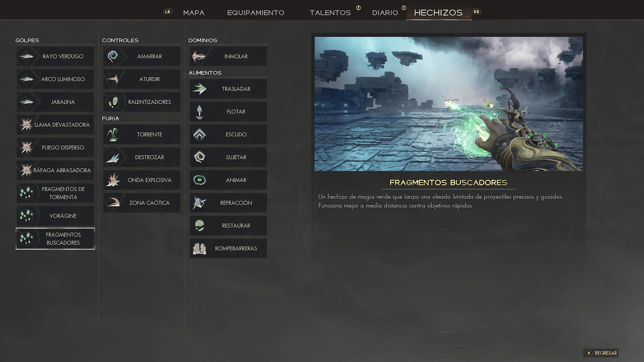Click the Onda Explosiva icon
The image size is (644, 362).
click(113, 180)
